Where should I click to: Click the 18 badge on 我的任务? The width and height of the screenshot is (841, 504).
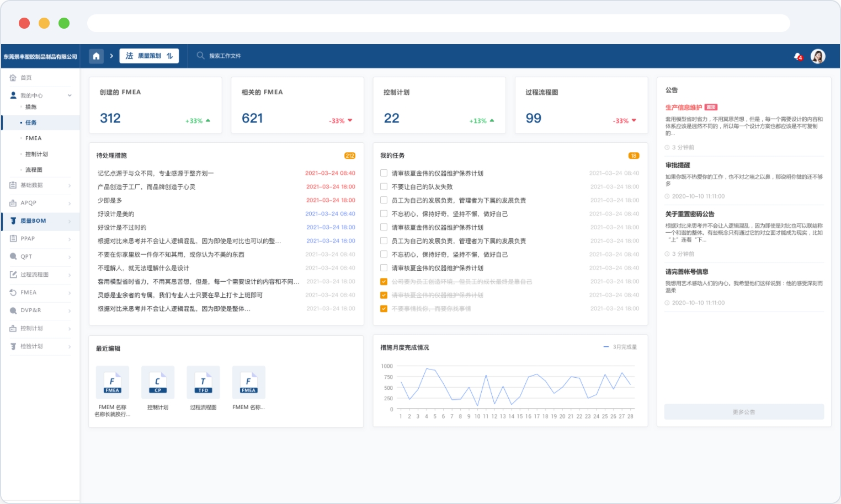(634, 156)
